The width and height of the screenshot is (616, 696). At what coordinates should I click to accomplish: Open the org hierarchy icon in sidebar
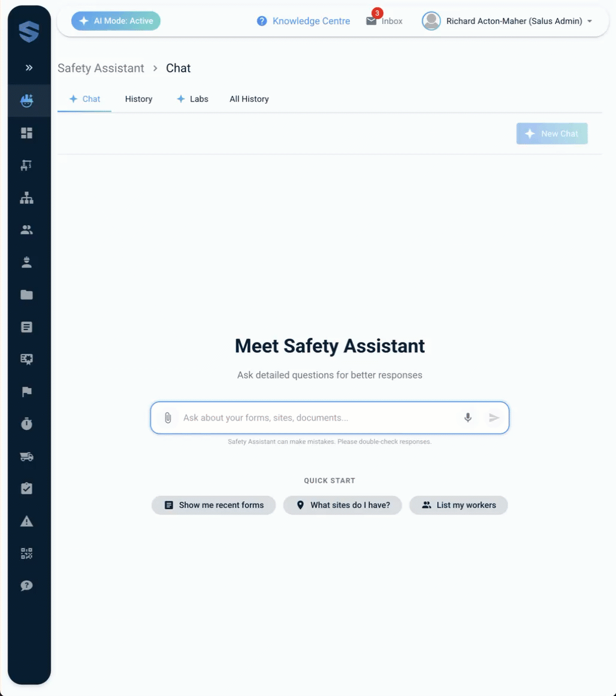pos(26,198)
